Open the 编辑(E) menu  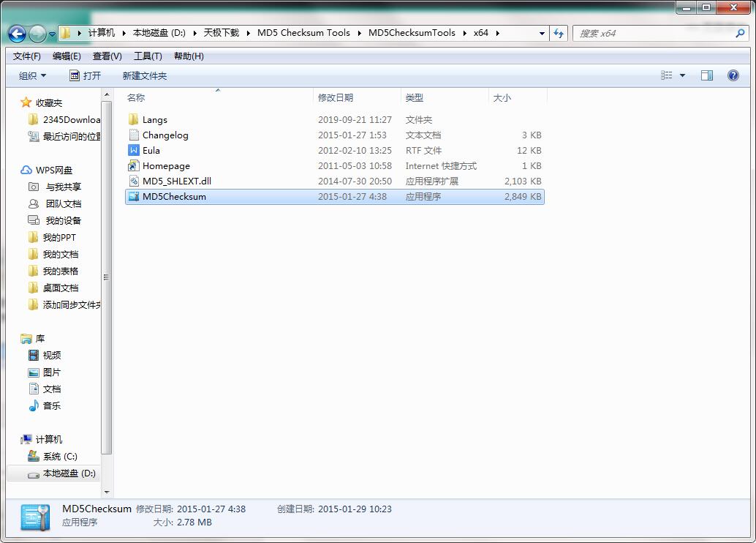tap(67, 56)
